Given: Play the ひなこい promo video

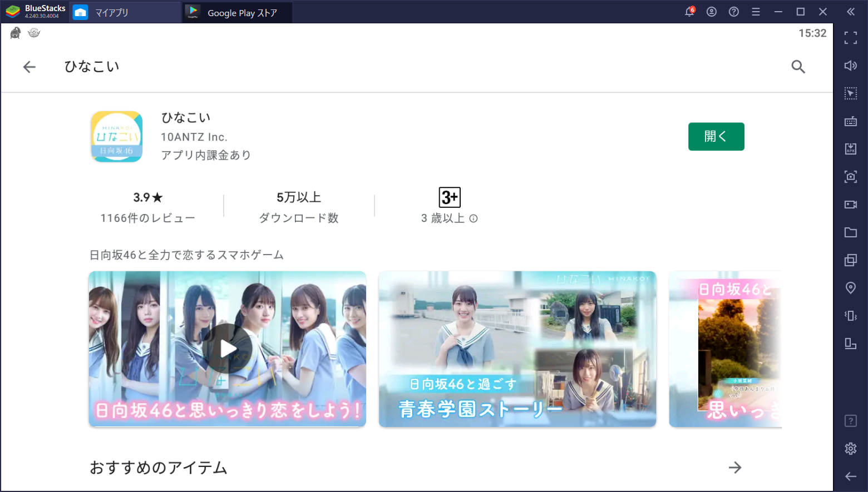Looking at the screenshot, I should pyautogui.click(x=228, y=349).
